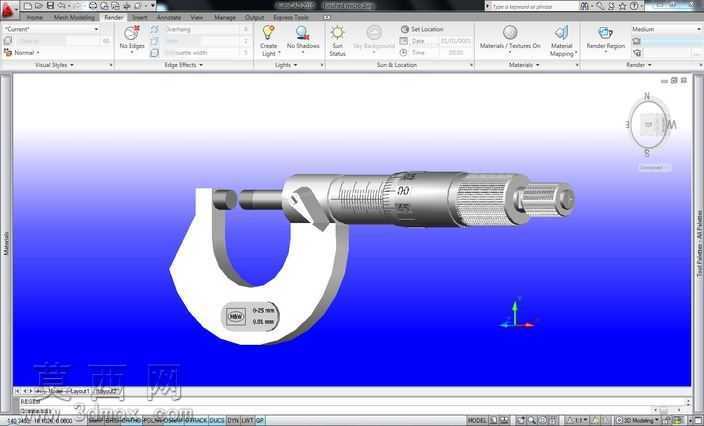
Task: Toggle ORTHO mode in status bar
Action: tap(131, 421)
